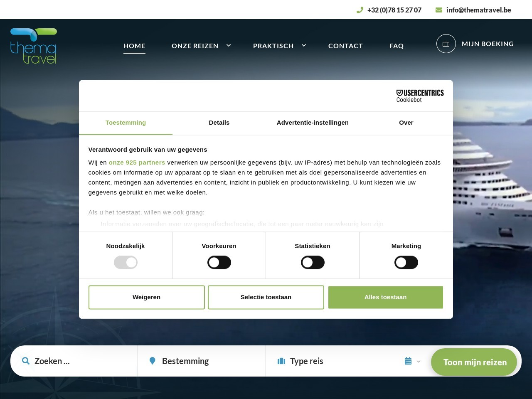Open the Praktisch menu item

[x=273, y=46]
